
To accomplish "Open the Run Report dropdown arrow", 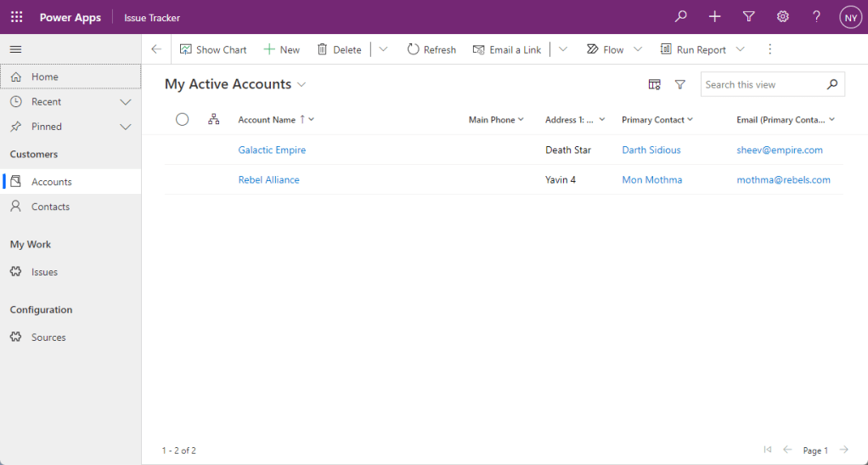I will 740,49.
